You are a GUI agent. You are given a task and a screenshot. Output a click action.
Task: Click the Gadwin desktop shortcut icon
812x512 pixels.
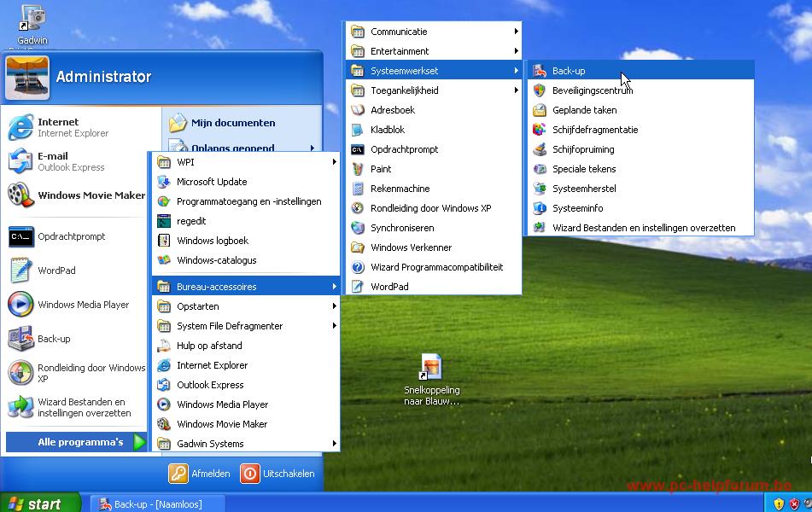coord(32,19)
